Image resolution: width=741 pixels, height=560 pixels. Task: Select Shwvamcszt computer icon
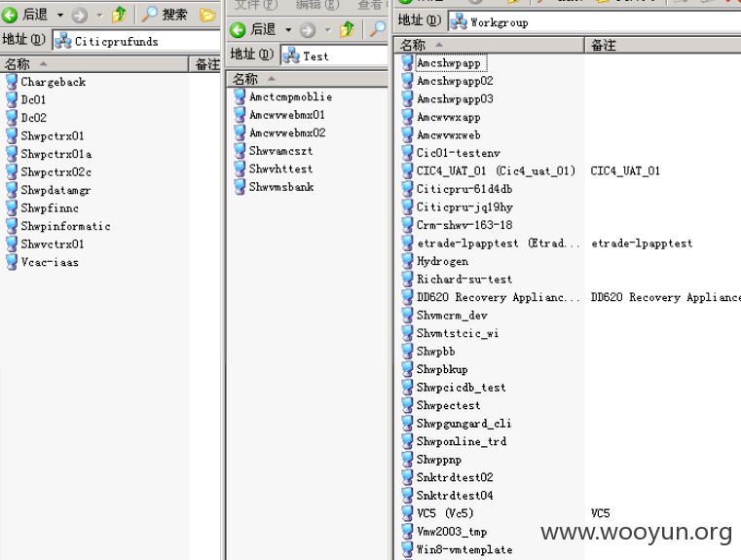[x=241, y=151]
